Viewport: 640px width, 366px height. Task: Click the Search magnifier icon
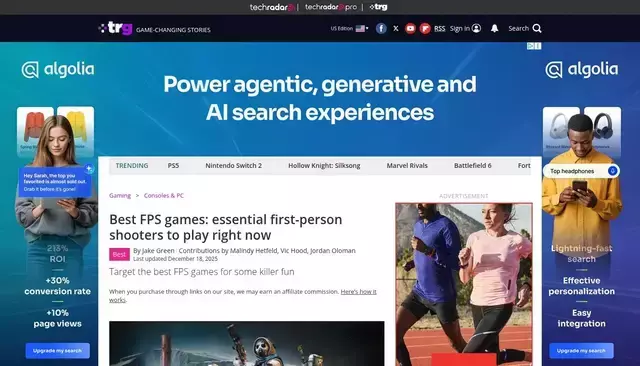tap(537, 29)
